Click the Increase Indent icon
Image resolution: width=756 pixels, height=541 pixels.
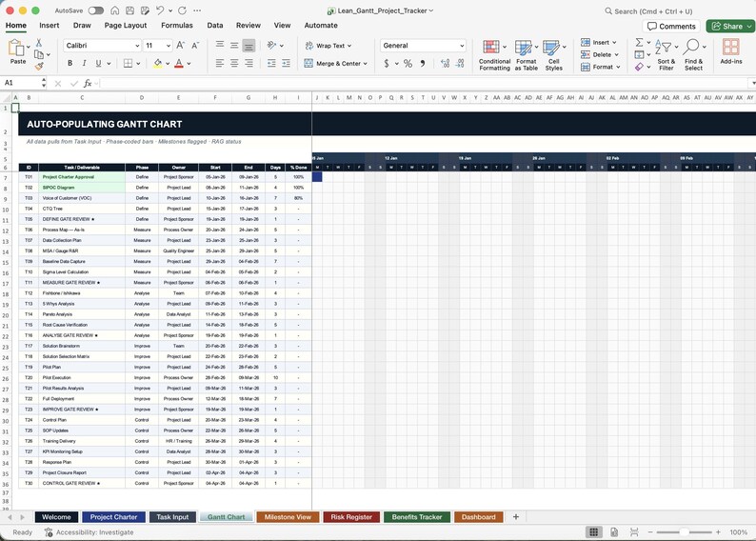pyautogui.click(x=286, y=63)
